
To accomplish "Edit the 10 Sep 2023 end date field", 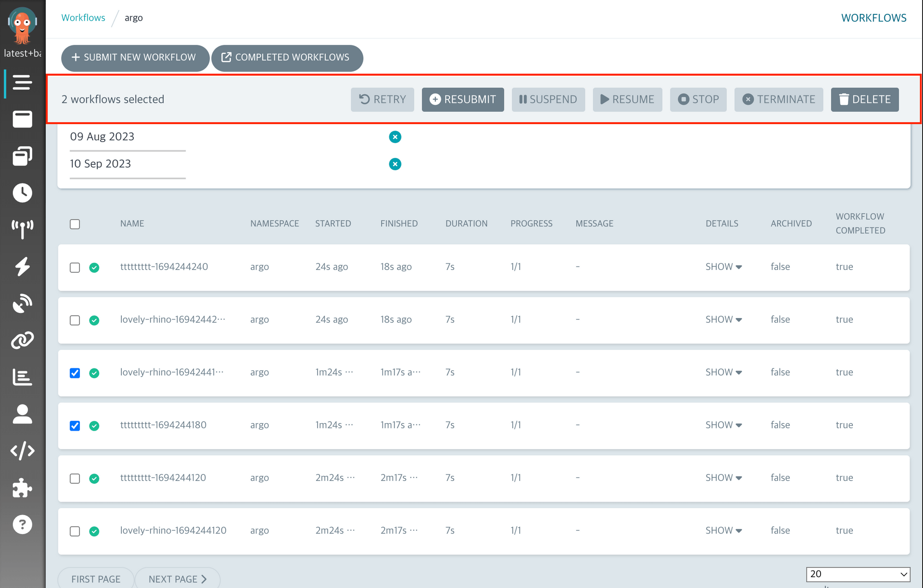I will 127,164.
